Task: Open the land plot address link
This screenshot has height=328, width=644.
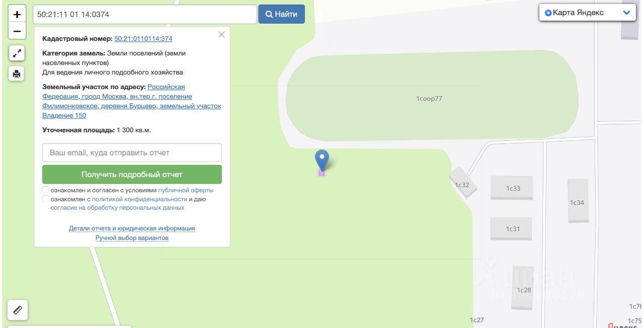Action: point(132,101)
